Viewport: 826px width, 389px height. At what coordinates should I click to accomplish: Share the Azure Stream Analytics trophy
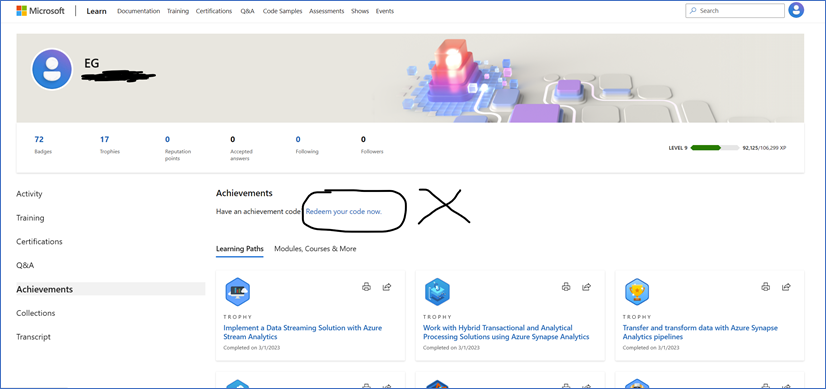[387, 287]
